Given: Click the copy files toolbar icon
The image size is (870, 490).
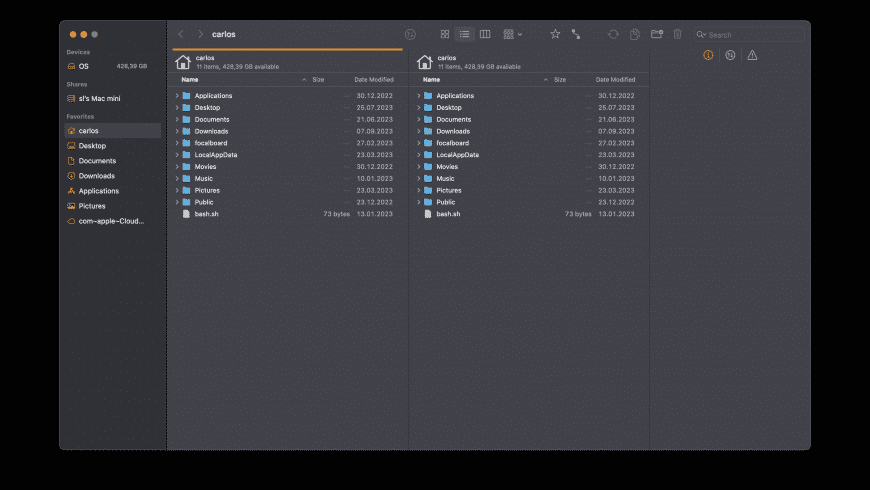Looking at the screenshot, I should coord(635,34).
